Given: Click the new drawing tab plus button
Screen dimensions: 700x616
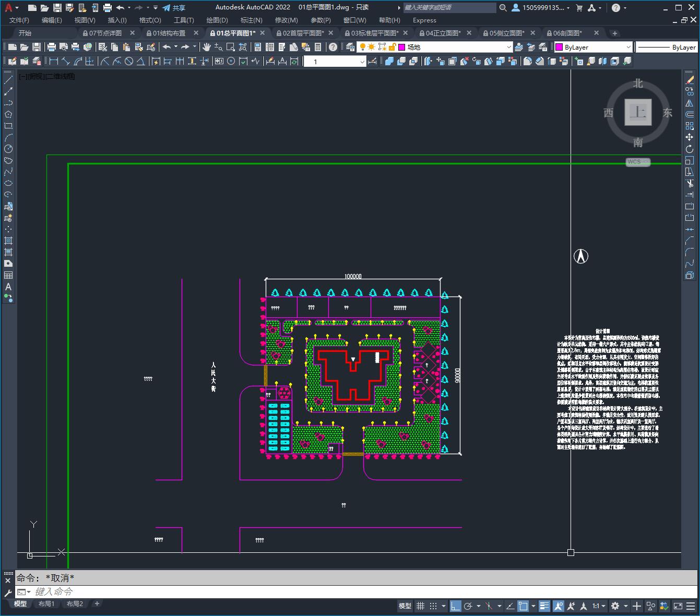Looking at the screenshot, I should pyautogui.click(x=615, y=33).
